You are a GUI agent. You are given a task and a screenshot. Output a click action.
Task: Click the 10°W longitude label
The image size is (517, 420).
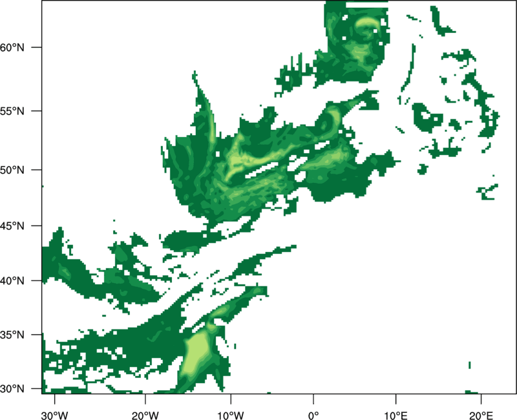click(x=231, y=415)
